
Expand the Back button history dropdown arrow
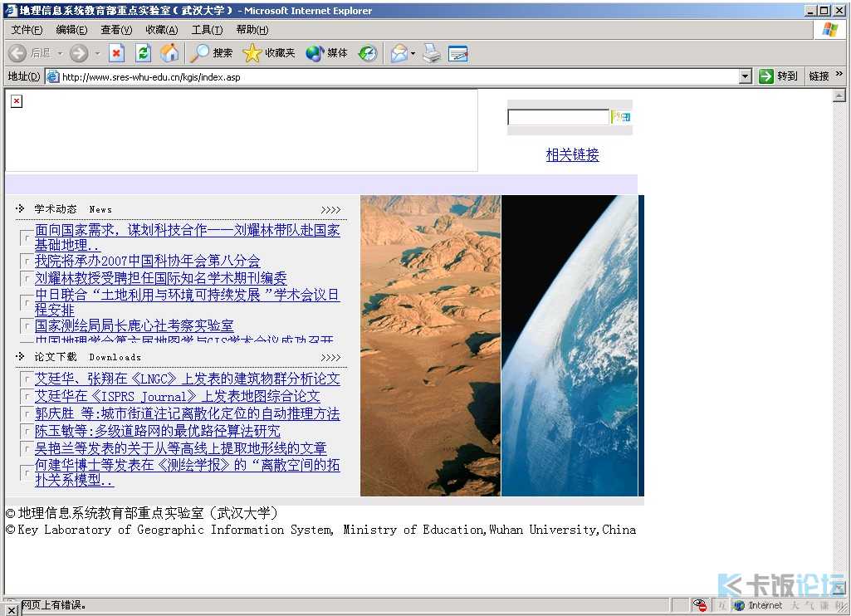pyautogui.click(x=61, y=53)
